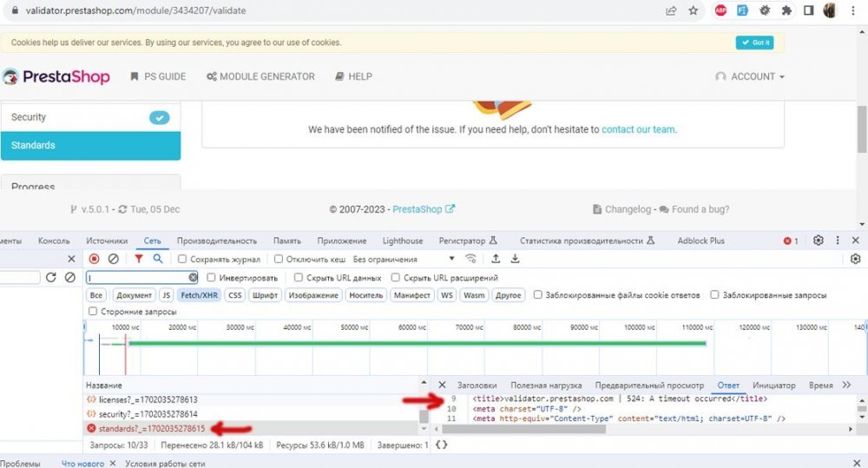868x468 pixels.
Task: Open DevTools settings gear
Action: coord(819,241)
